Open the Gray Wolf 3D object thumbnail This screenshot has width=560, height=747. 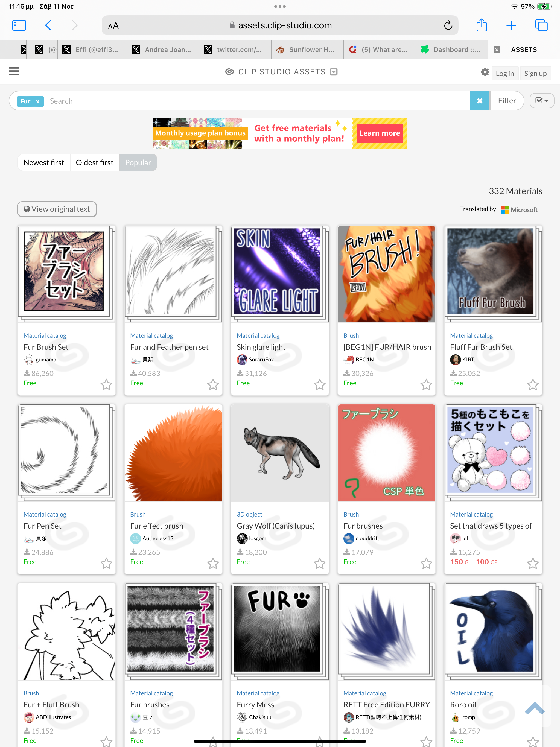coord(280,453)
